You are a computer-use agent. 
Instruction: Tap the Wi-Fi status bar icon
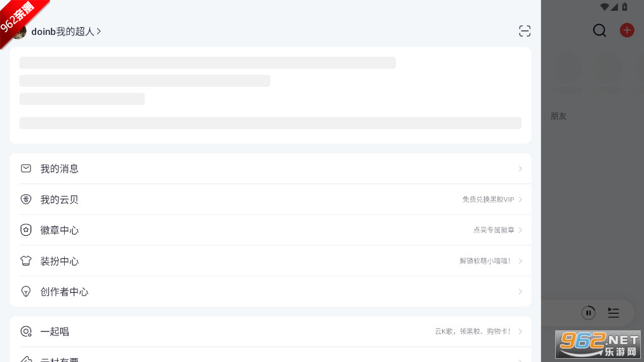(605, 7)
